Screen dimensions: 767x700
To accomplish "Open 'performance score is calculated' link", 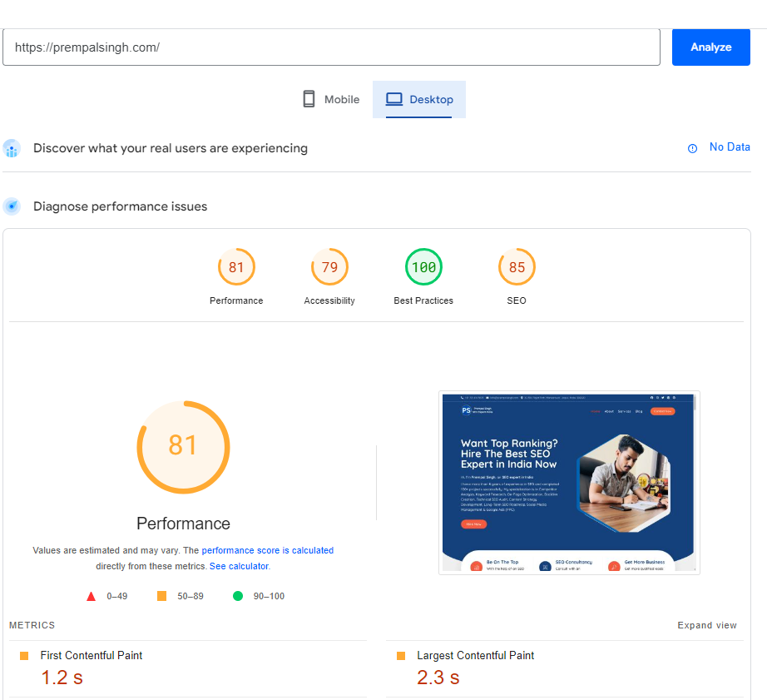I will [x=268, y=550].
